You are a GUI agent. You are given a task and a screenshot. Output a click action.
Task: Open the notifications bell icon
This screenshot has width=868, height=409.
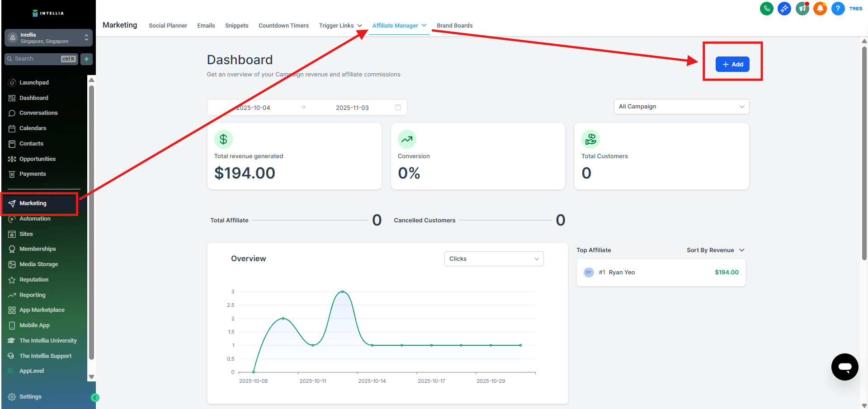(820, 9)
